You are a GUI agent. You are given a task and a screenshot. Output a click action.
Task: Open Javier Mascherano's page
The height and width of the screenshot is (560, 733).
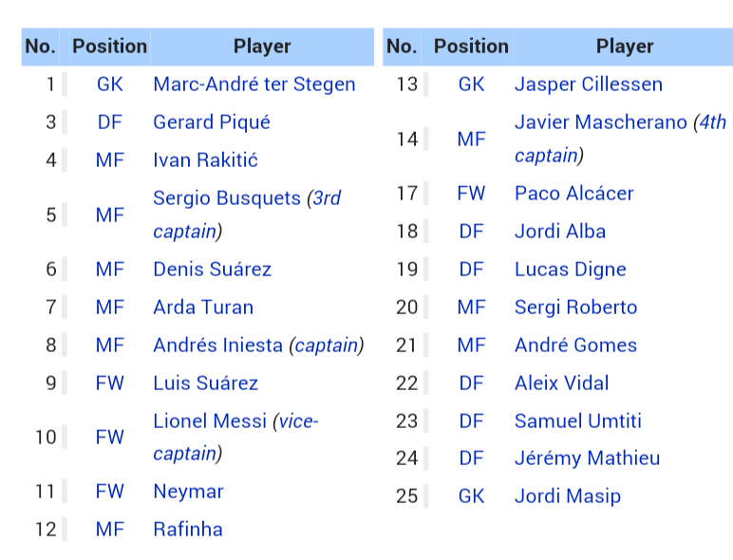(601, 122)
